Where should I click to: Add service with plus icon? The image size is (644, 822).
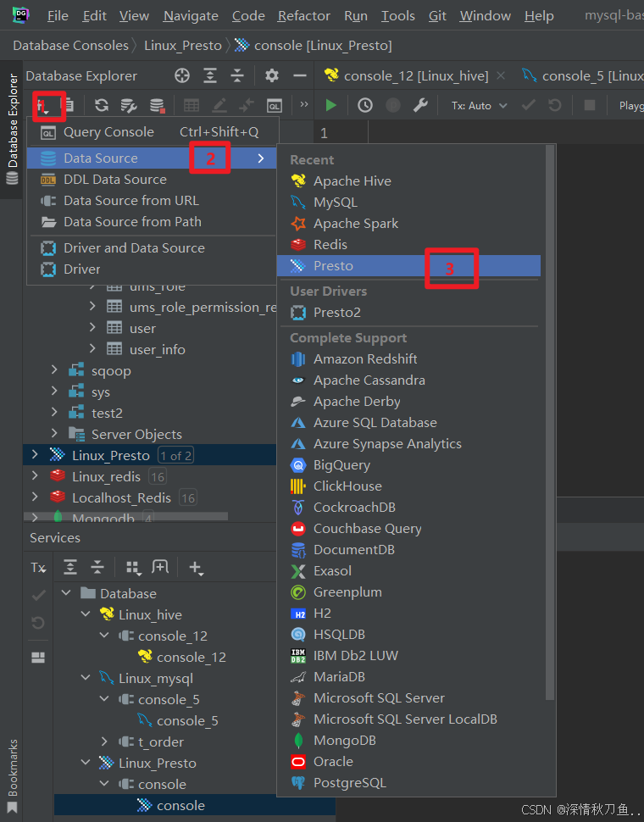tap(196, 568)
